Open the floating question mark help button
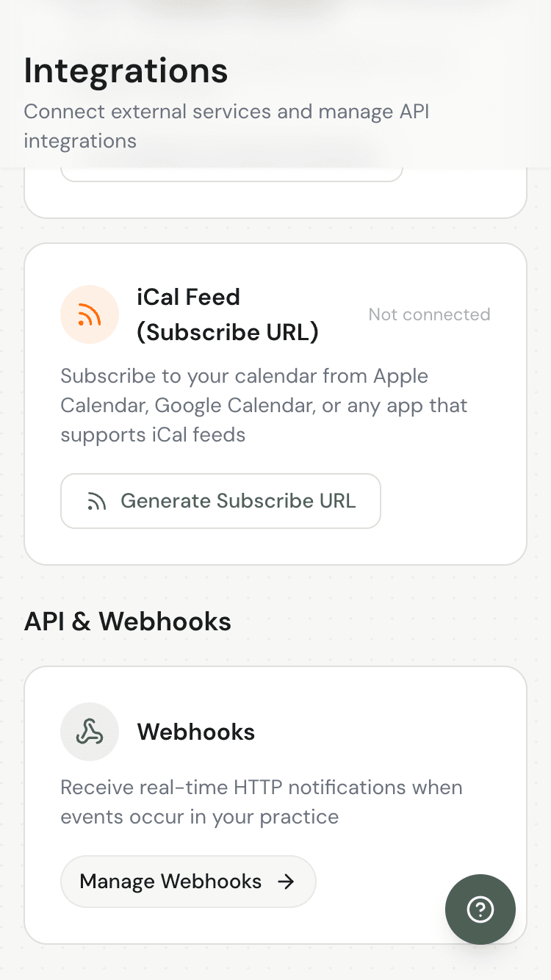 (x=480, y=909)
